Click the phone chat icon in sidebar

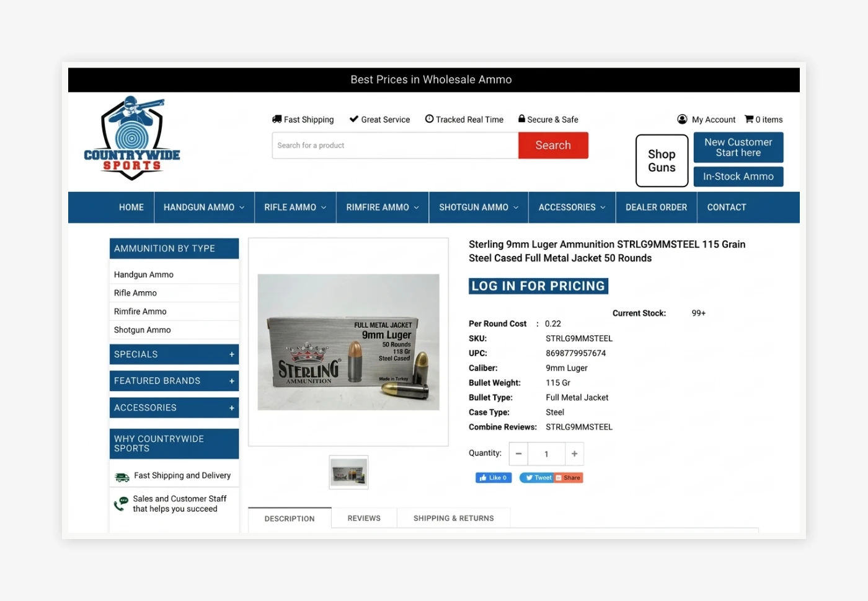point(121,504)
